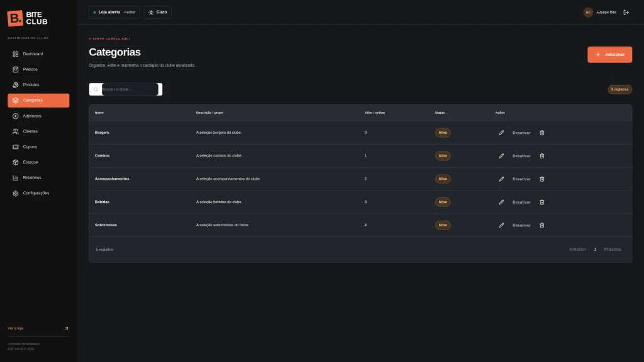This screenshot has height=362, width=644.
Task: Click the Nome column header
Action: pyautogui.click(x=99, y=112)
